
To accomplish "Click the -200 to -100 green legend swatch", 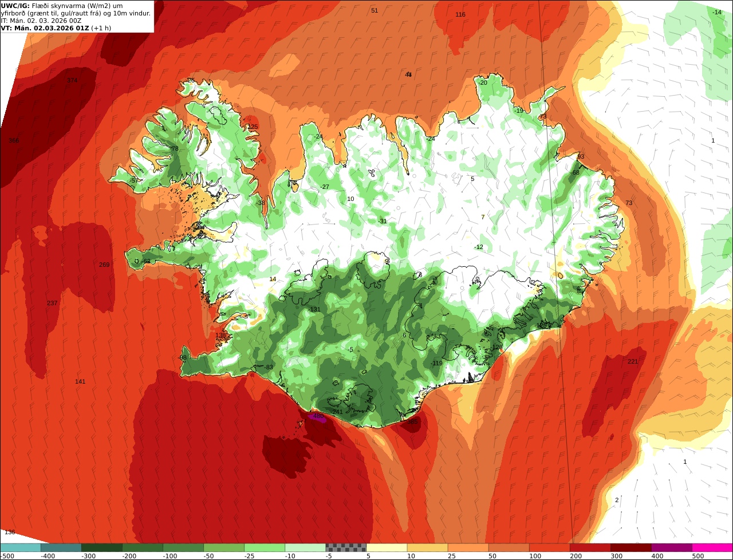I will [x=142, y=547].
